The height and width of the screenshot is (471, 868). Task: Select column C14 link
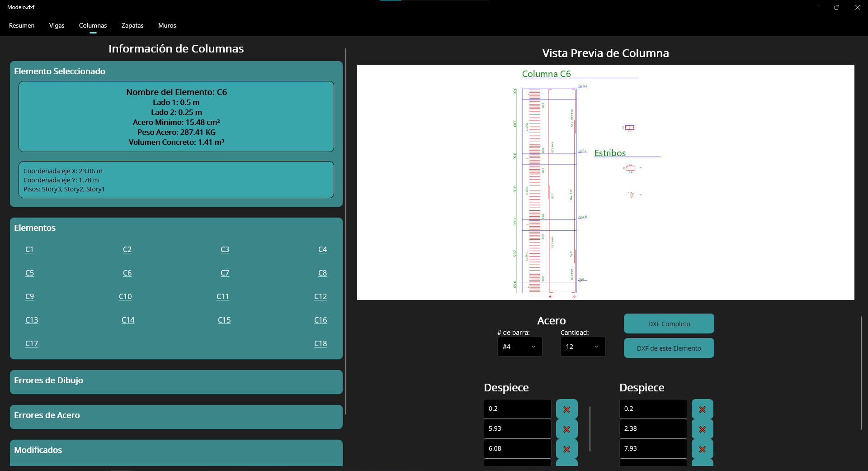pyautogui.click(x=128, y=320)
